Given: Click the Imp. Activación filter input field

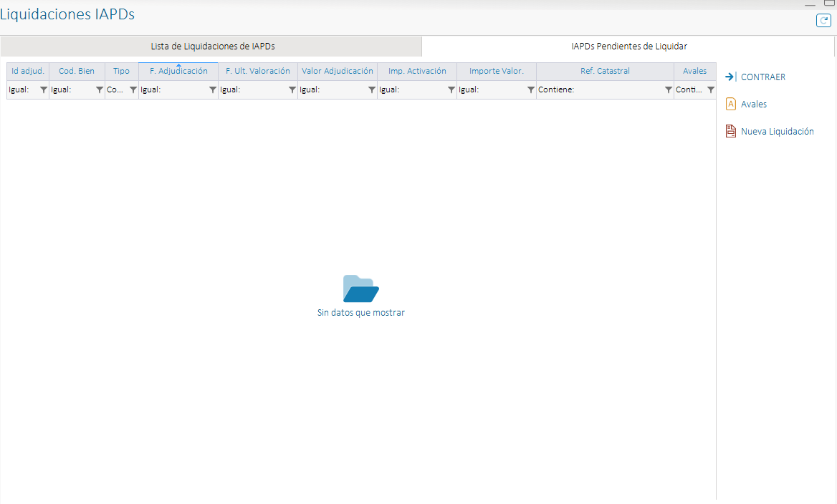Looking at the screenshot, I should pos(412,90).
